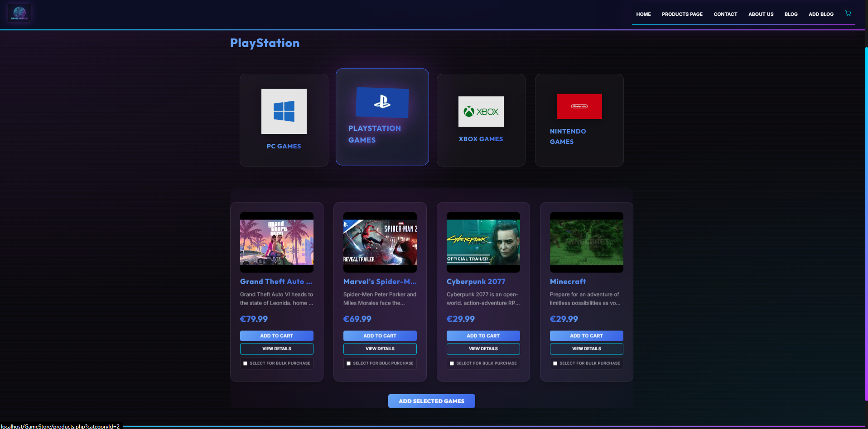This screenshot has height=429, width=868.
Task: Open the Spider-Man 2 reveal trailer thumbnail
Action: pyautogui.click(x=380, y=243)
